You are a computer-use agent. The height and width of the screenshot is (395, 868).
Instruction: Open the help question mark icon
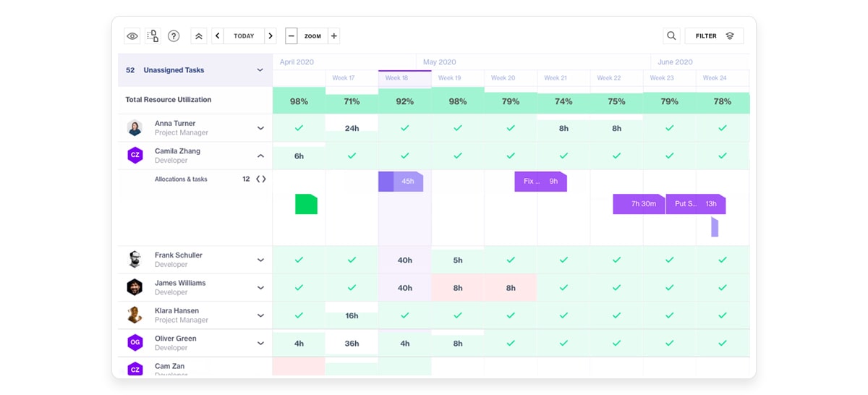[x=174, y=36]
